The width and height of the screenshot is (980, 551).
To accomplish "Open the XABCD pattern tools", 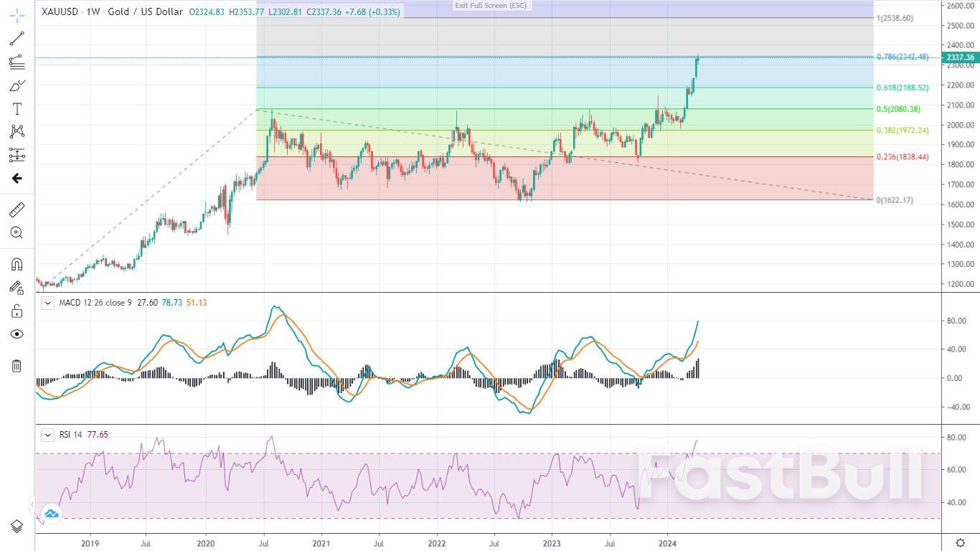I will [x=17, y=131].
